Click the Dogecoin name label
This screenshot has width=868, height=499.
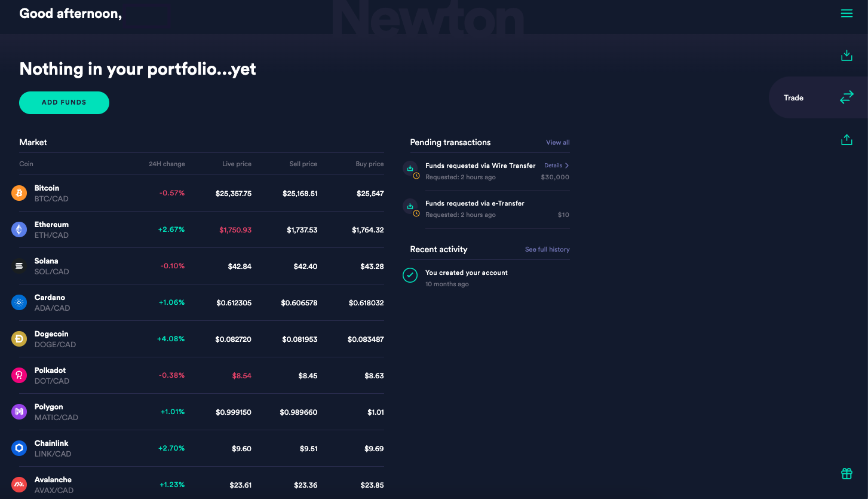coord(51,334)
